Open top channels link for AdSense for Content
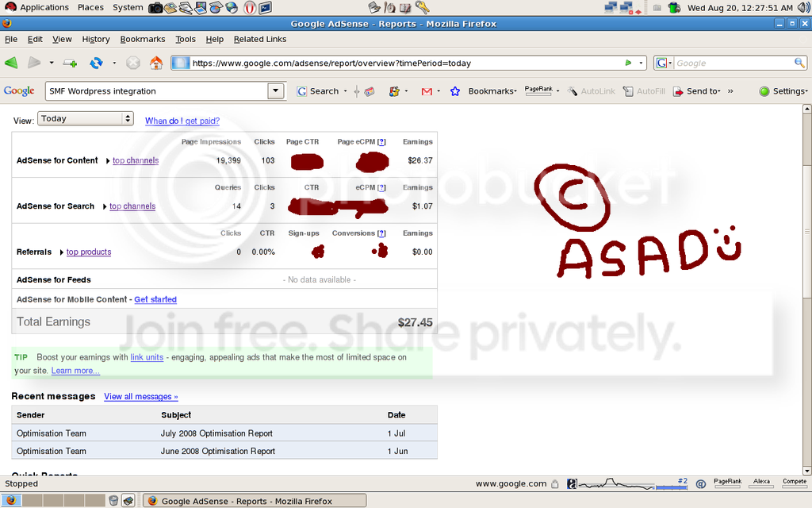Image resolution: width=812 pixels, height=508 pixels. pyautogui.click(x=136, y=160)
